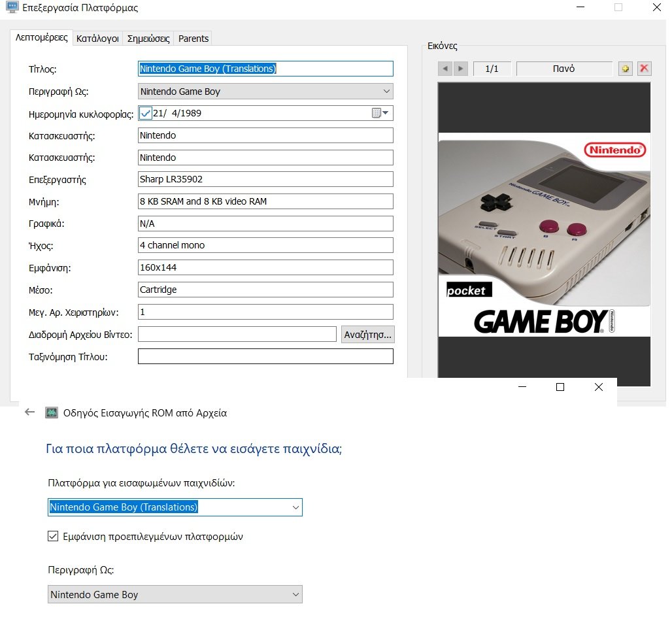This screenshot has width=672, height=638.
Task: Show previous image in Εικόνες panel
Action: coord(445,69)
